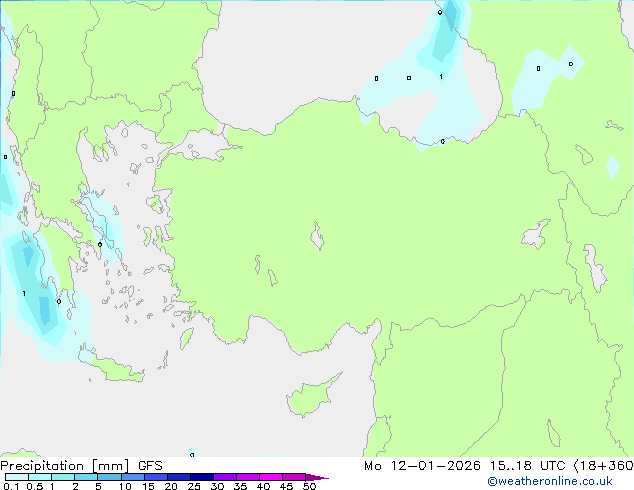This screenshot has height=490, width=634.
Task: Click the '35' legend scale label
Action: tap(240, 486)
